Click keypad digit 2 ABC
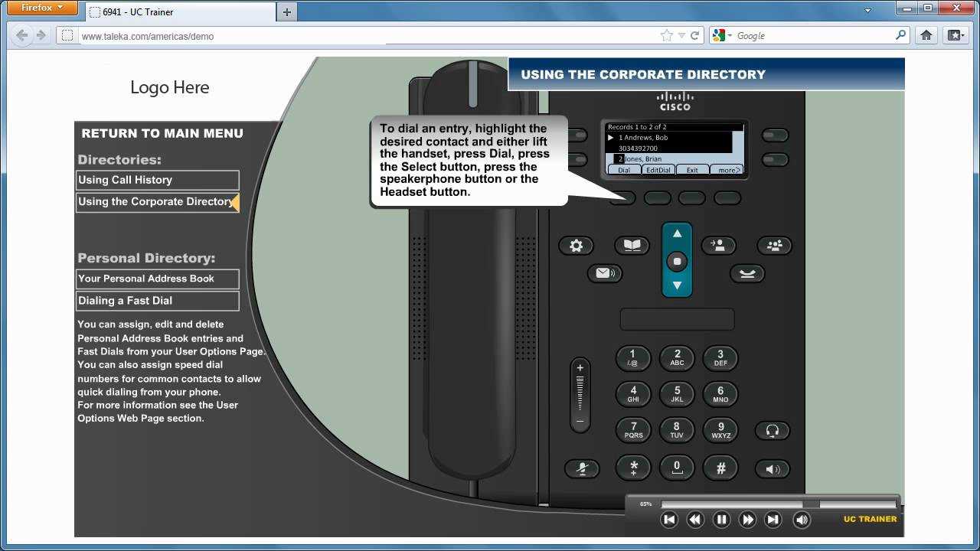This screenshot has height=551, width=980. [x=677, y=357]
